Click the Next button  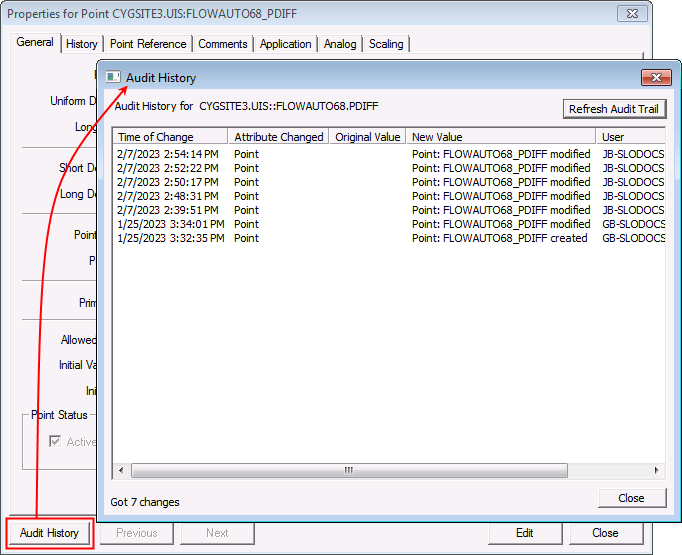click(x=217, y=533)
